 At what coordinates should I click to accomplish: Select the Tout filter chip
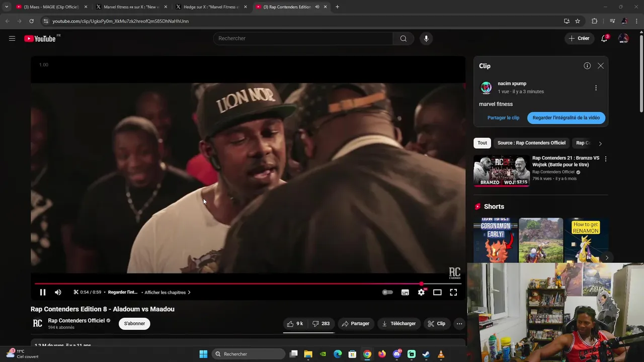point(482,143)
